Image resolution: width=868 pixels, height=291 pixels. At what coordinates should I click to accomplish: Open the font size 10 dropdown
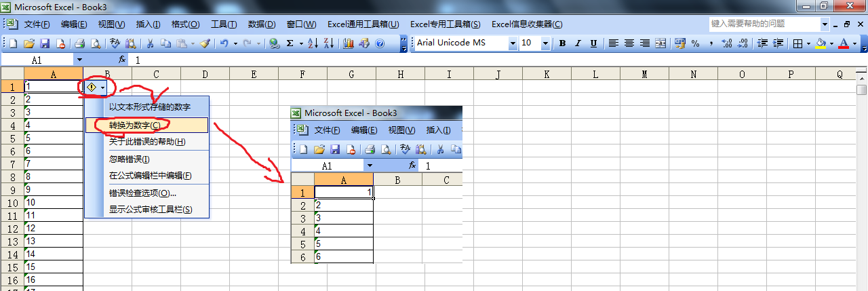tap(545, 43)
